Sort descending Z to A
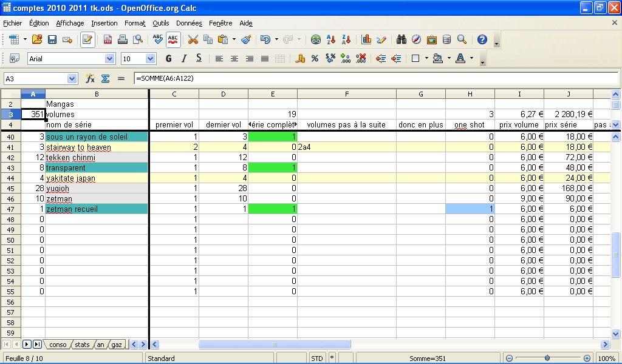This screenshot has height=364, width=622. (346, 39)
